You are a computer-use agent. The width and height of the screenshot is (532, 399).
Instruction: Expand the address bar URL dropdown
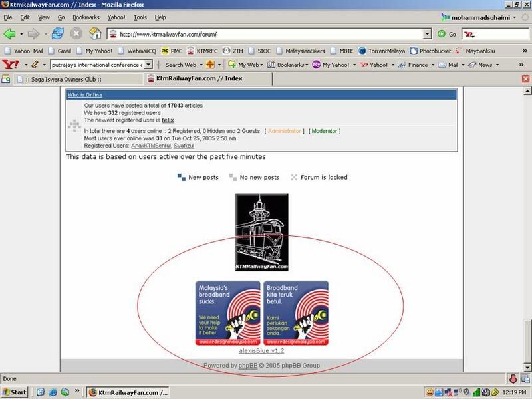click(x=428, y=34)
